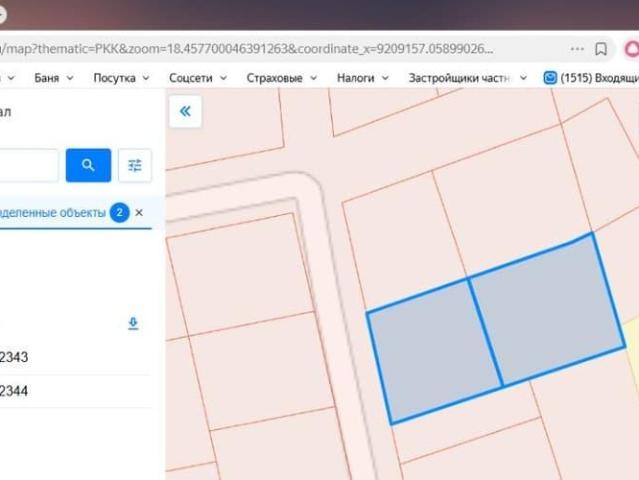The height and width of the screenshot is (480, 639).
Task: Open the three-dots menu in address bar
Action: point(577,49)
